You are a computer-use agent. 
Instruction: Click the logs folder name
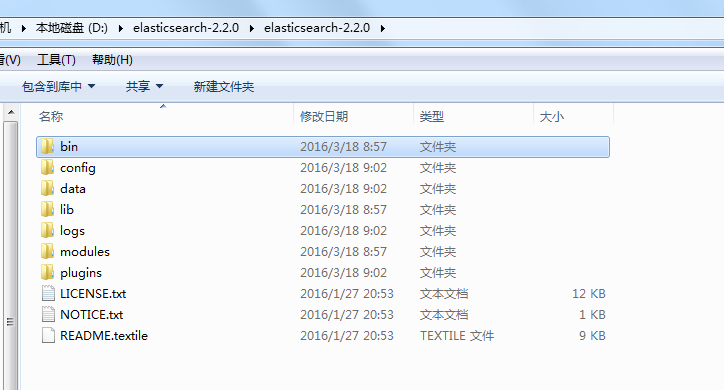click(x=72, y=231)
